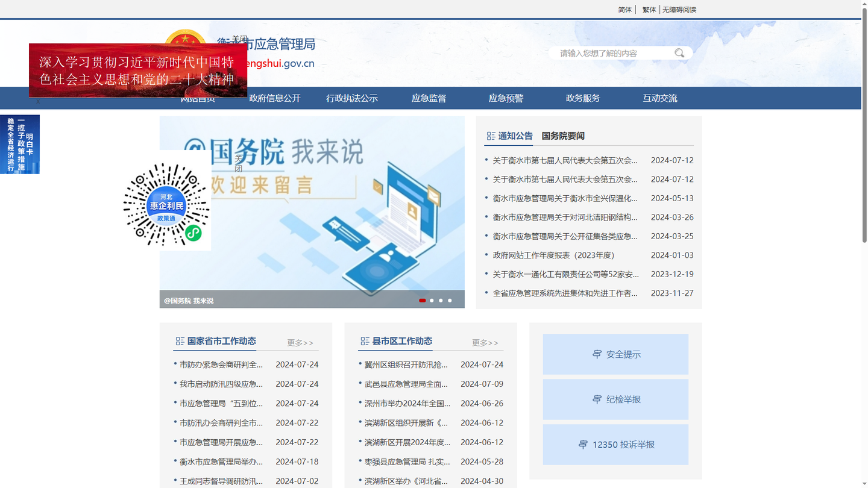868x488 pixels.
Task: Switch to 繁体 language
Action: coord(649,10)
